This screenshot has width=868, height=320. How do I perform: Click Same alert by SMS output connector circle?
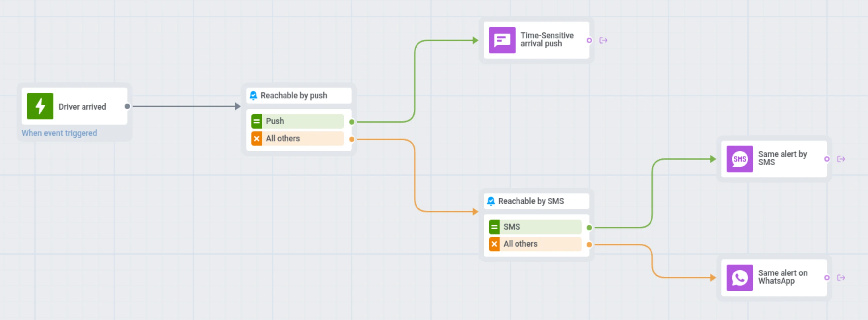[826, 159]
